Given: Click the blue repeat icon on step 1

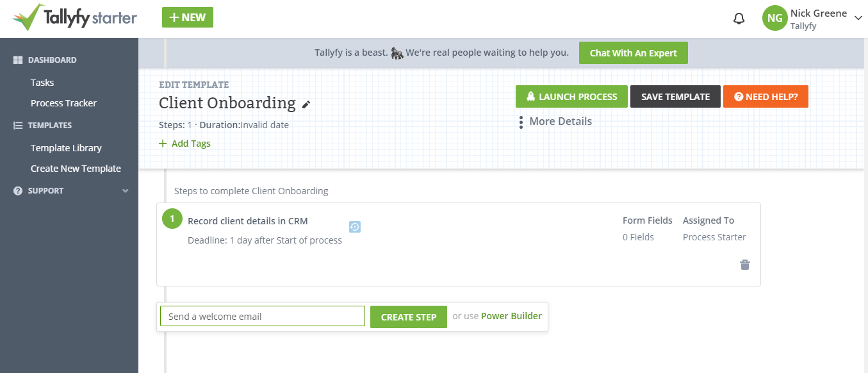Looking at the screenshot, I should [355, 227].
